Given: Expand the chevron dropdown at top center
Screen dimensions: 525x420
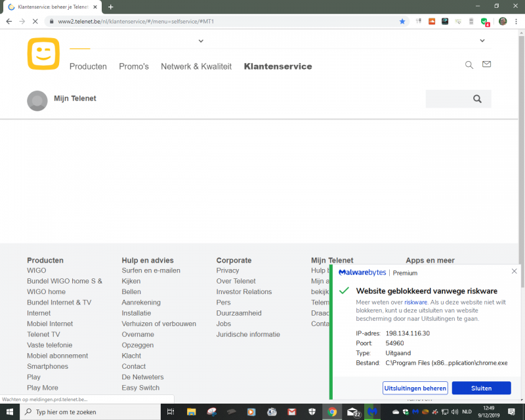Looking at the screenshot, I should [x=200, y=41].
